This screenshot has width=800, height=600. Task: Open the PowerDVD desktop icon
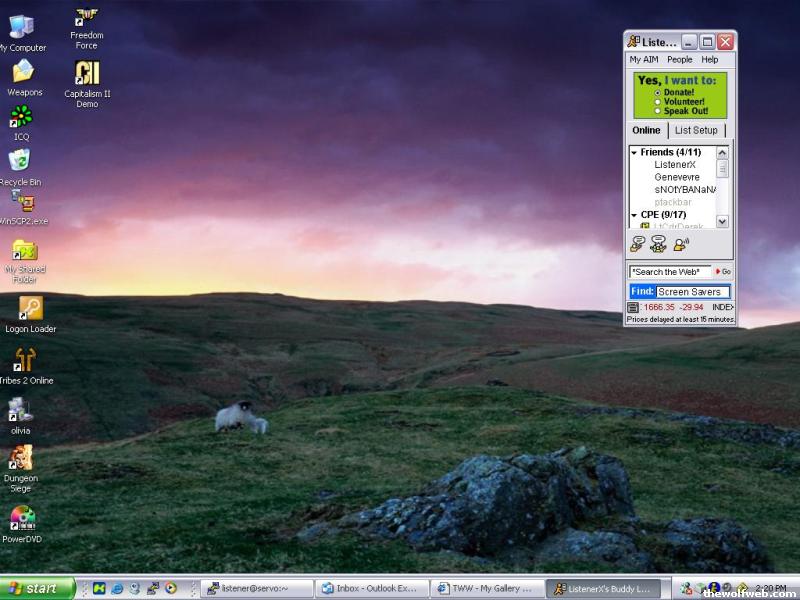(22, 518)
